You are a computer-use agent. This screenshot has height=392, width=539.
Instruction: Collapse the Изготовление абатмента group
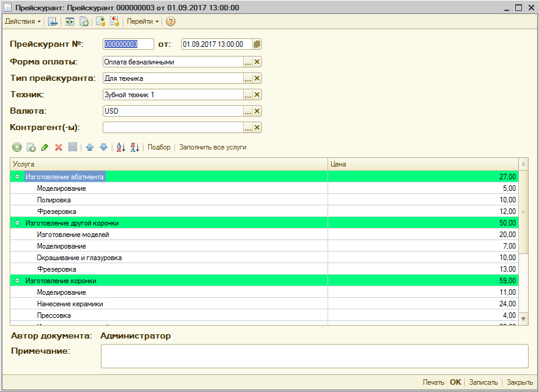(x=17, y=177)
